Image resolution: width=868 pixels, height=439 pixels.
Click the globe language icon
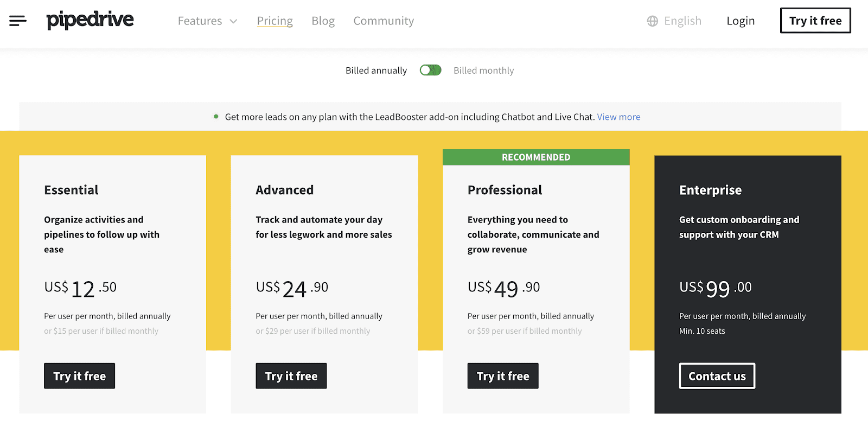(x=653, y=21)
